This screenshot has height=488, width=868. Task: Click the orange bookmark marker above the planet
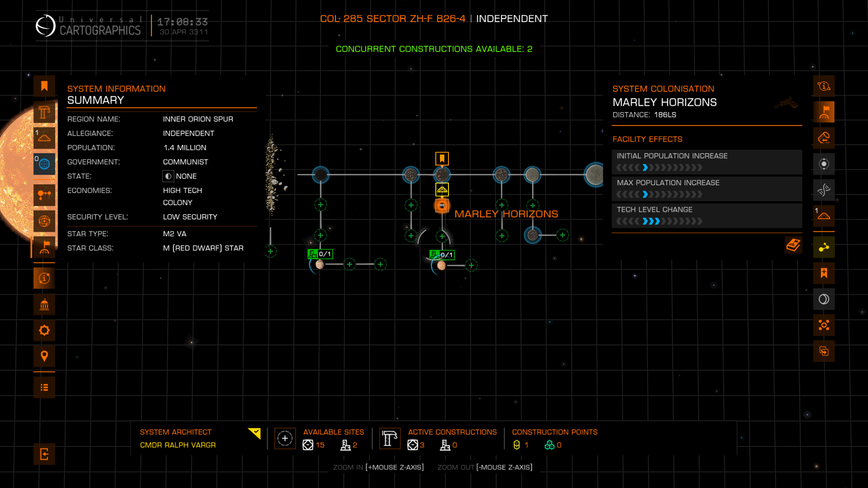click(x=442, y=159)
